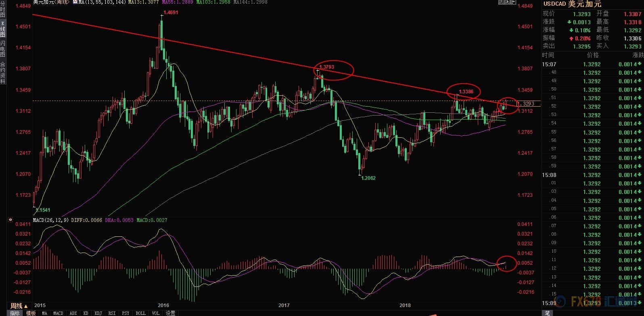Viewport: 644px width, 316px height.
Task: Click the first chart control icon at top right
Action: (501, 2)
